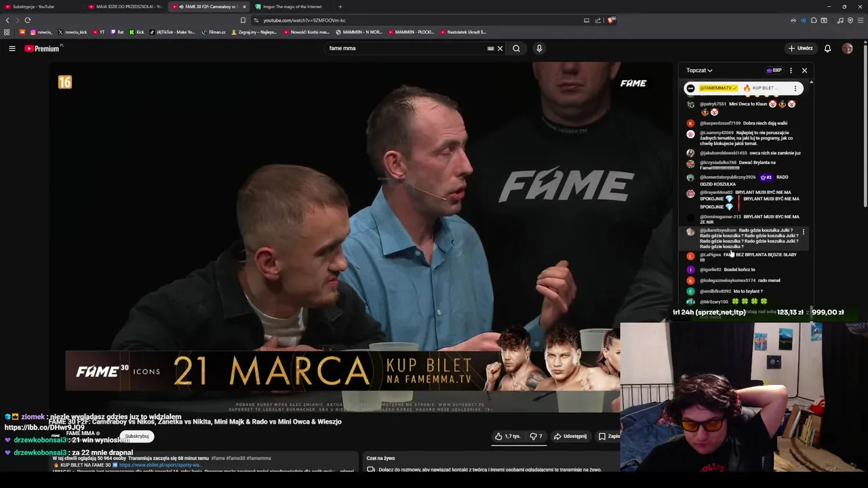The height and width of the screenshot is (488, 868).
Task: Open the Zagraj.my bookmark
Action: (254, 32)
